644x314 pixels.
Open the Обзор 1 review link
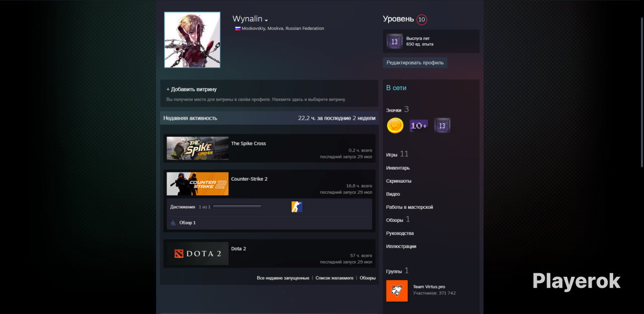(x=188, y=222)
